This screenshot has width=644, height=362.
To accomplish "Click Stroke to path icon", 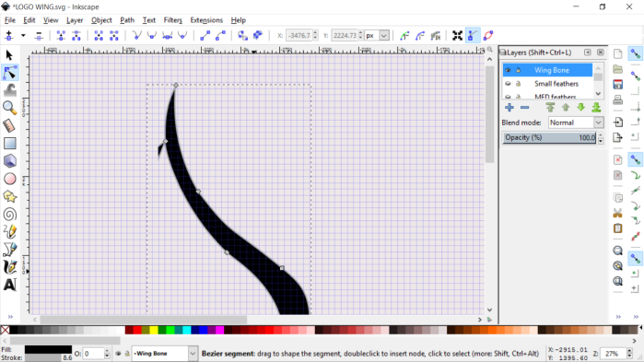I will (258, 36).
